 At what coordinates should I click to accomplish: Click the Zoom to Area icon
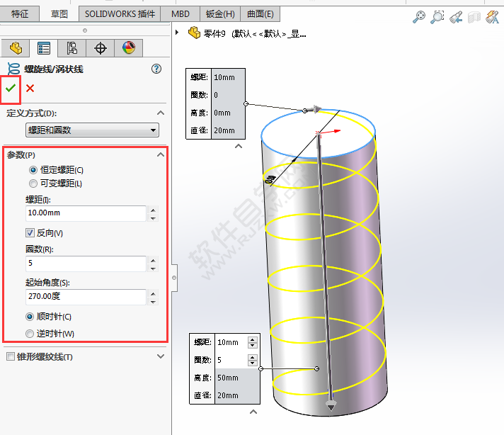437,17
